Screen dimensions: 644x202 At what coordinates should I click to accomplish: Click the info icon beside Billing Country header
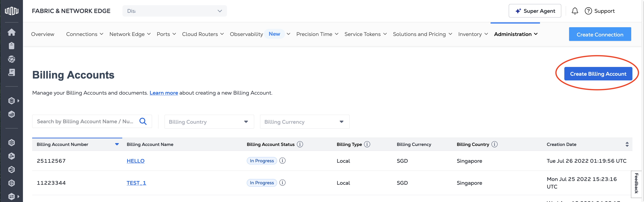point(495,144)
